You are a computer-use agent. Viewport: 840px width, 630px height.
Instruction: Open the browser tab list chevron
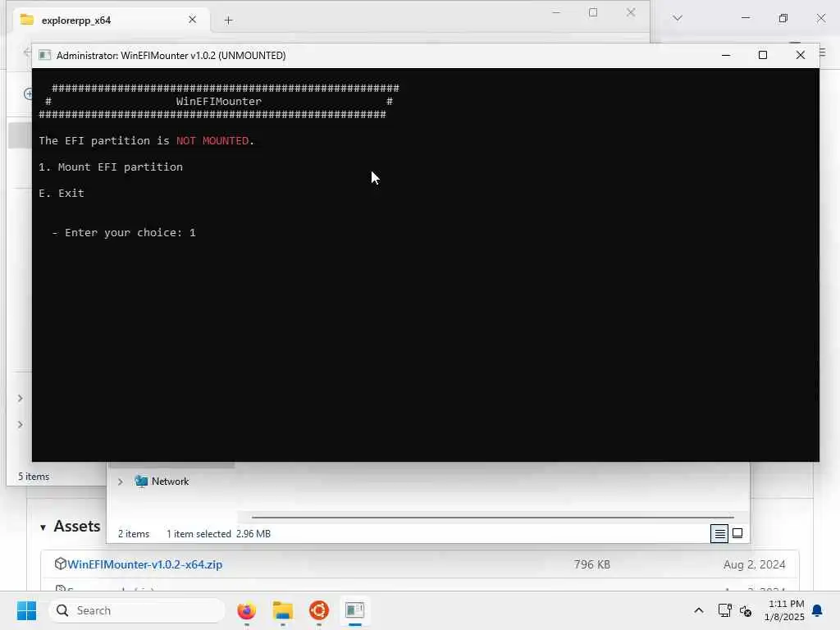point(678,18)
